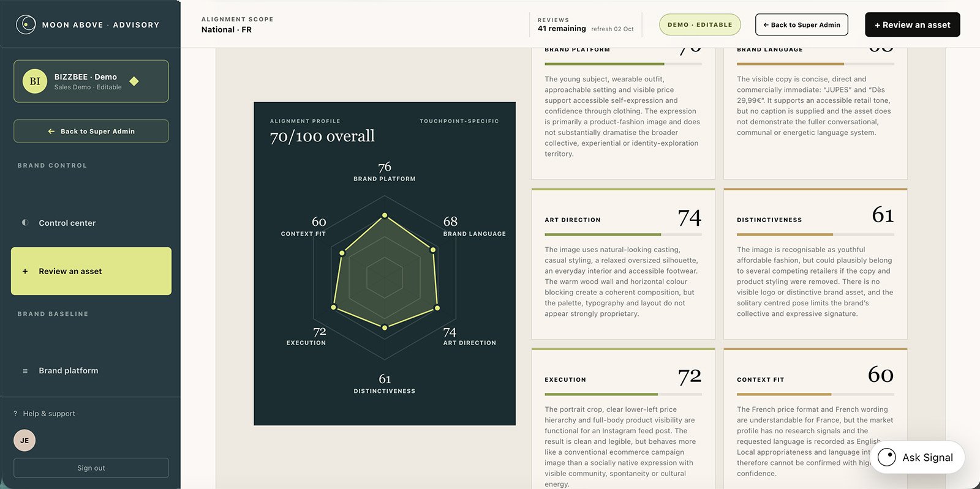This screenshot has width=980, height=489.
Task: Click the diamond icon beside BIZZBEE Demo
Action: pyautogui.click(x=134, y=81)
